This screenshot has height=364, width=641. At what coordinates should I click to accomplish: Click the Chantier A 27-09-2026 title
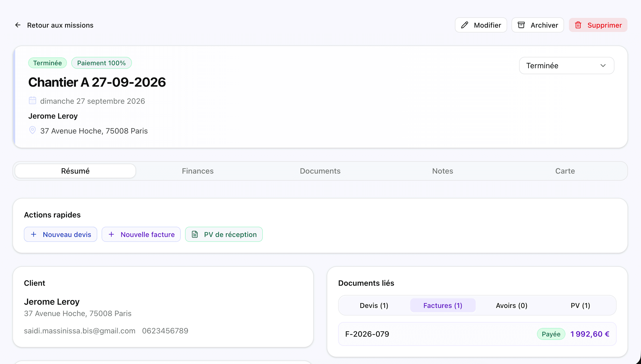tap(97, 82)
